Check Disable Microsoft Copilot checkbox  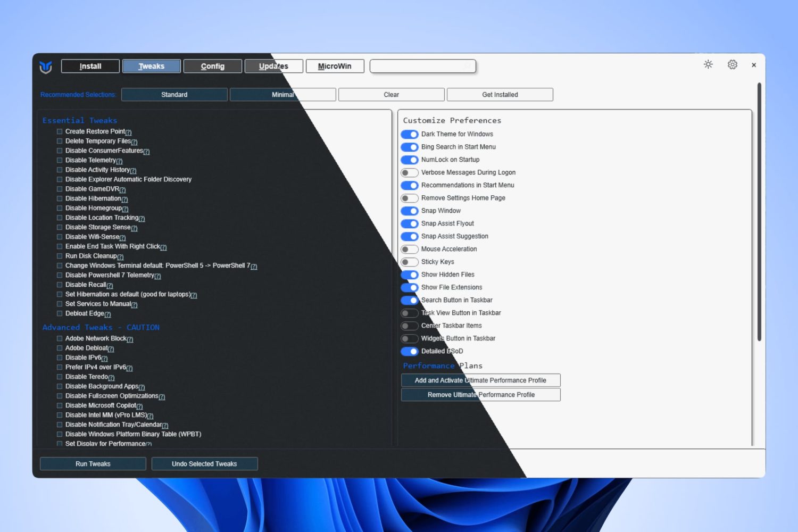coord(60,405)
